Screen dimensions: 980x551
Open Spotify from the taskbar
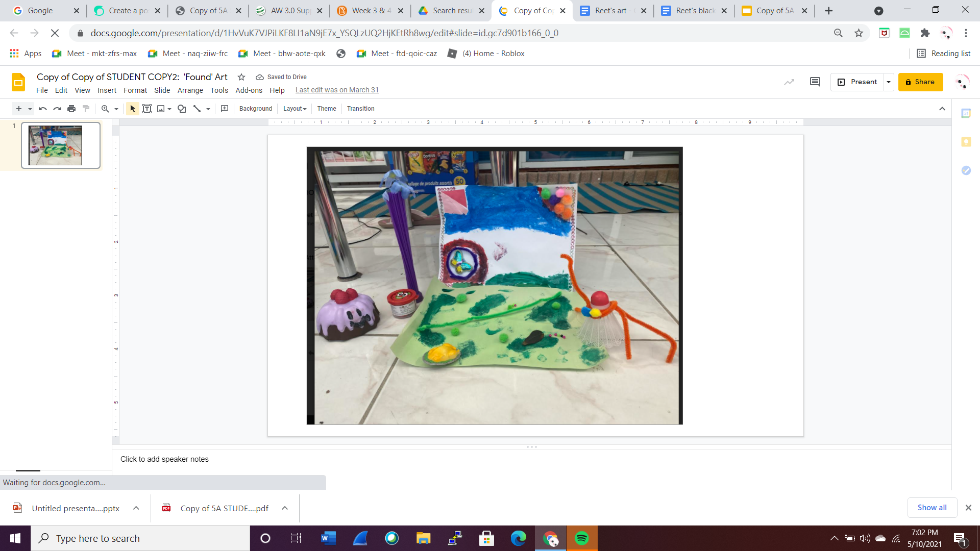581,538
